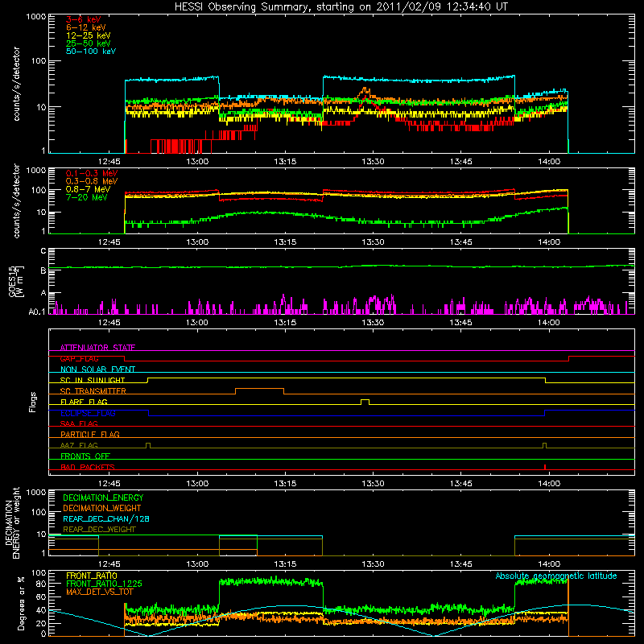
Task: Click the AAZ_FLAG label
Action: pyautogui.click(x=79, y=445)
